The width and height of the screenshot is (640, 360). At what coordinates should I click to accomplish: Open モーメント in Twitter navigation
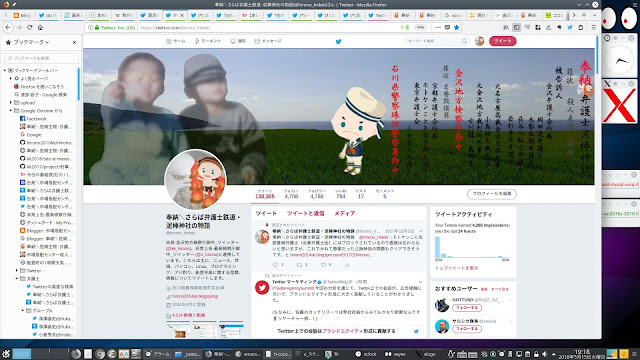[208, 41]
